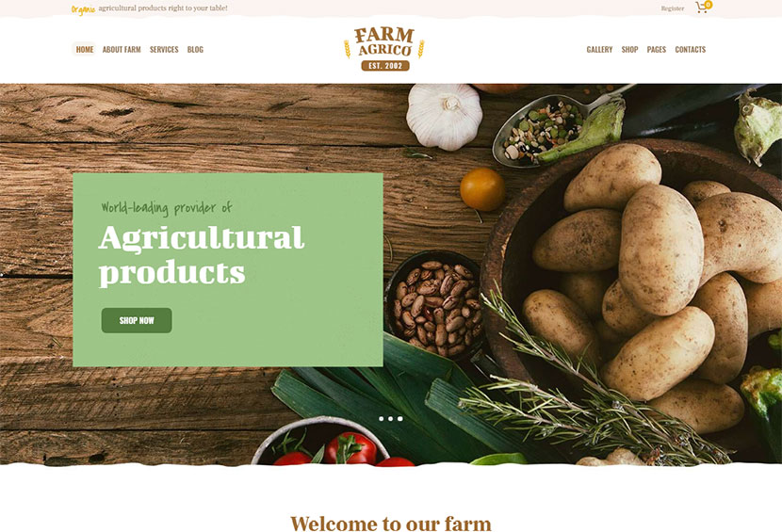This screenshot has width=782, height=532.
Task: Click the Register link
Action: point(673,8)
